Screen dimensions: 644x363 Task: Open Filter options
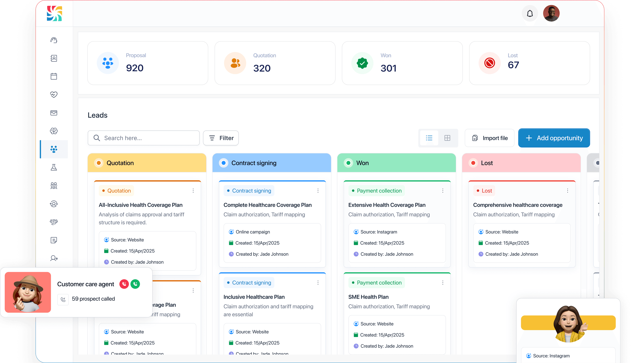point(221,138)
